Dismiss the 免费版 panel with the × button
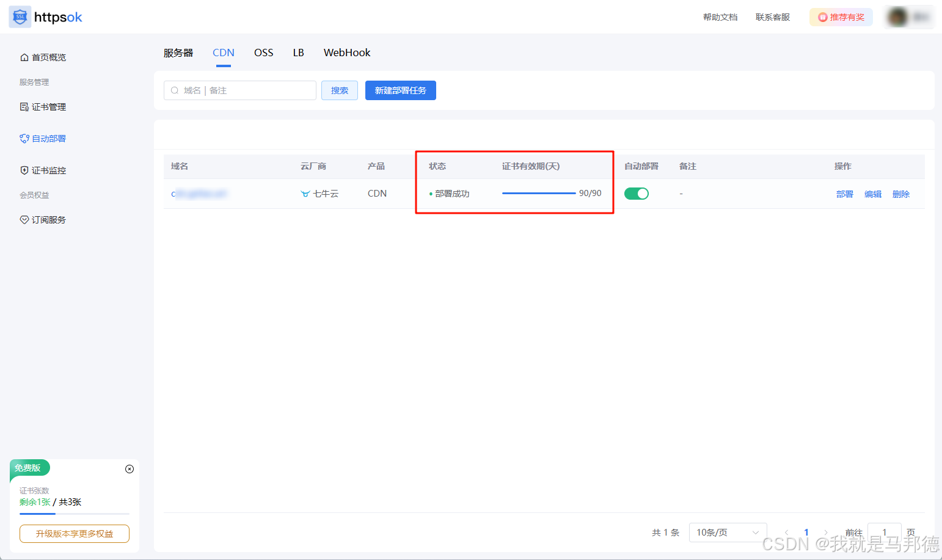The height and width of the screenshot is (560, 942). [x=129, y=468]
